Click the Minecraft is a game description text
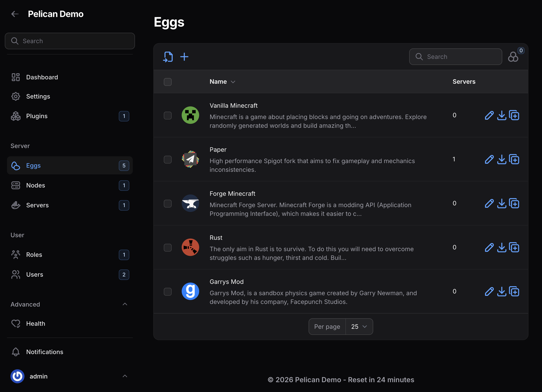 click(318, 121)
